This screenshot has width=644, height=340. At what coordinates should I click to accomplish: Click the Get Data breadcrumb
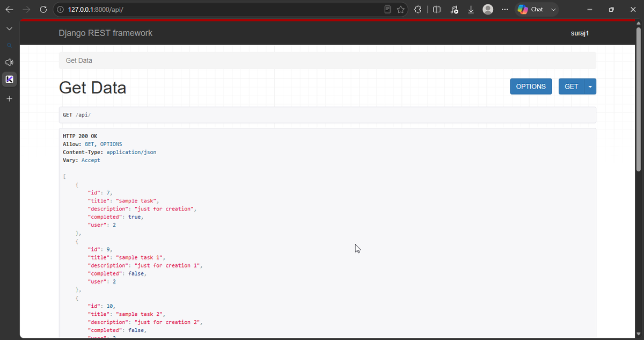click(x=79, y=61)
